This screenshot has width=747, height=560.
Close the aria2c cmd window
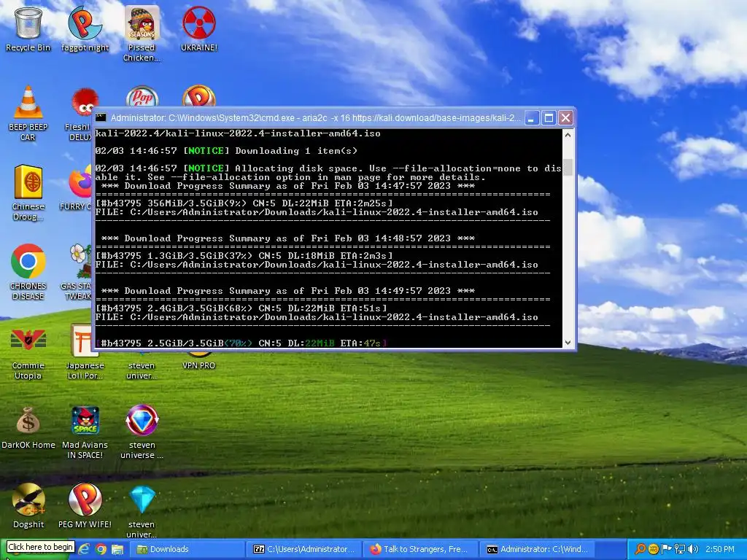tap(565, 117)
